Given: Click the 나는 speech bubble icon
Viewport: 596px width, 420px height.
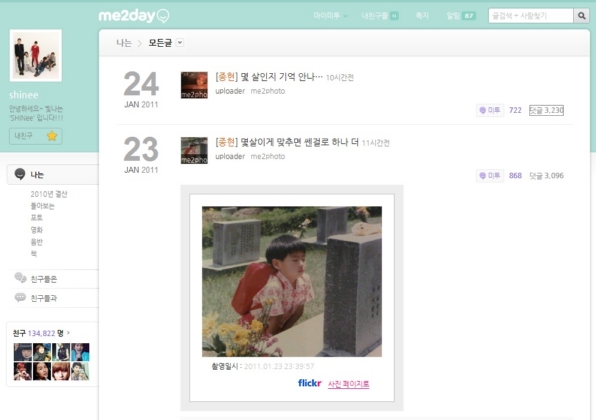Looking at the screenshot, I should tap(20, 174).
